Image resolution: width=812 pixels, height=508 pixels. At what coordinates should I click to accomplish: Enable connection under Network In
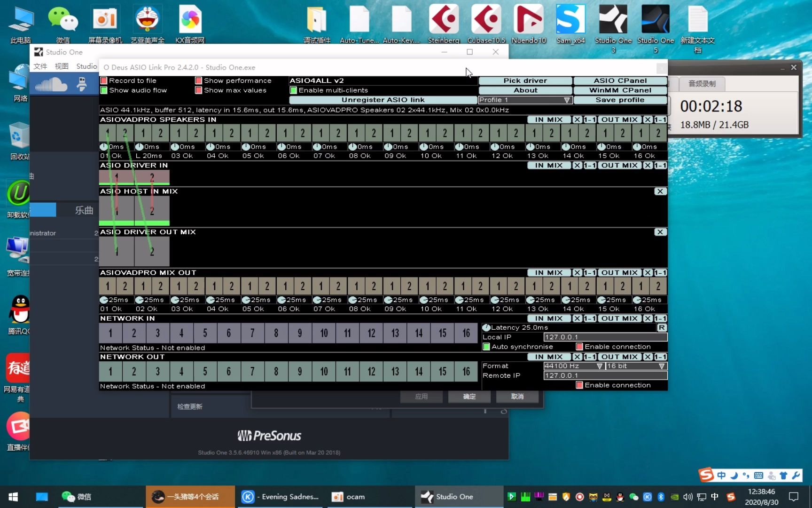pos(579,347)
